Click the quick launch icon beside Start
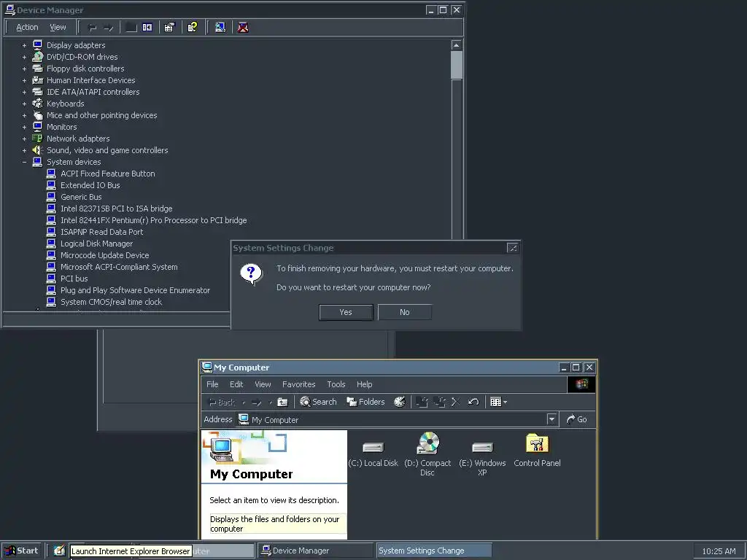The image size is (747, 560). click(59, 551)
